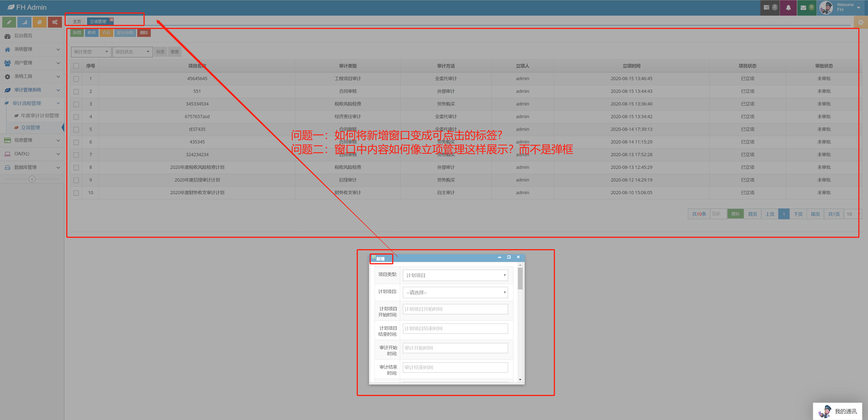This screenshot has width=868, height=420.
Task: Open the envelope messages icon
Action: [x=806, y=7]
